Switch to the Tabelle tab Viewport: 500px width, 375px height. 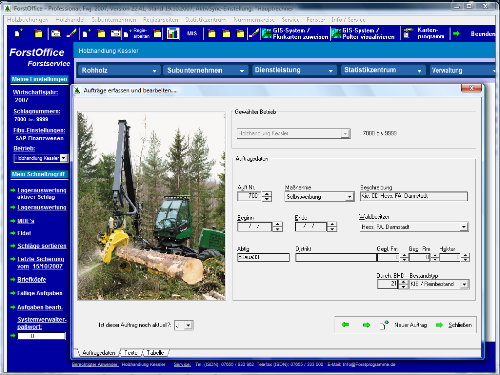[x=155, y=353]
